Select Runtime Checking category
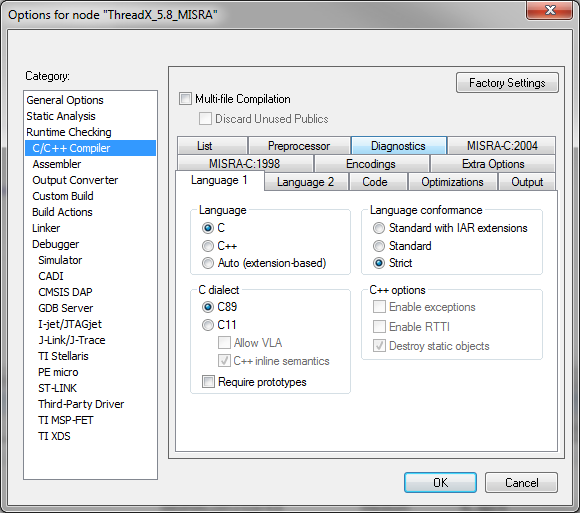Screen dimensions: 580x513 pyautogui.click(x=90, y=132)
